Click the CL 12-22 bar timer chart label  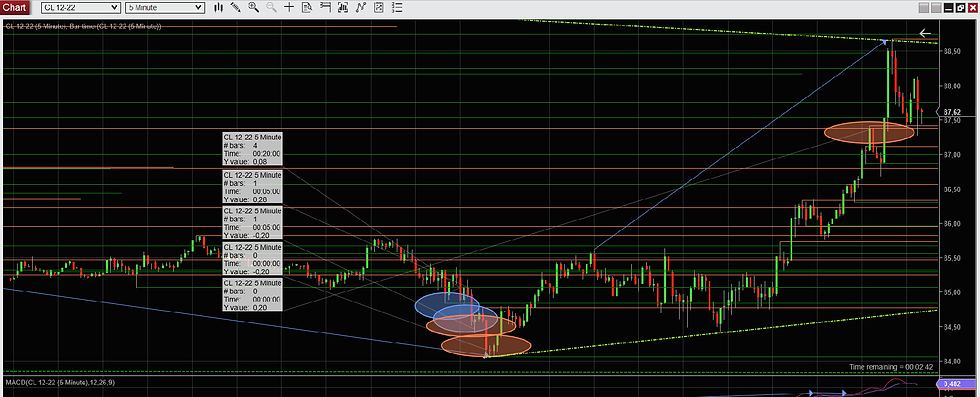pyautogui.click(x=83, y=27)
